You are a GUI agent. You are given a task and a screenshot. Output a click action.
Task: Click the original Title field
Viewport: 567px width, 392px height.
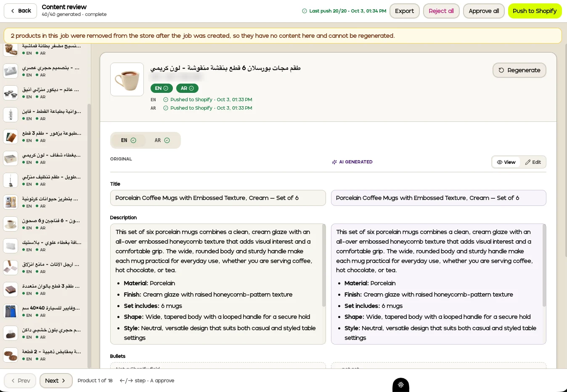point(218,198)
